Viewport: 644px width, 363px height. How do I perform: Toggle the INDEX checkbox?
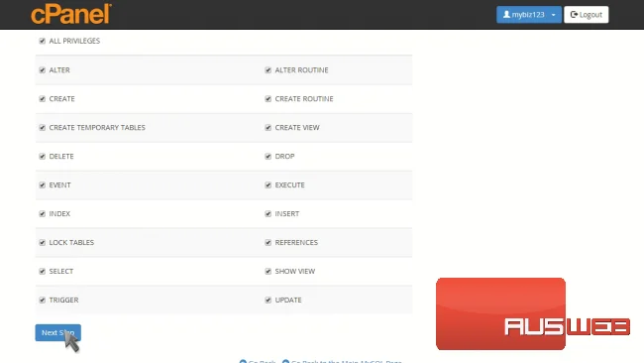43,214
